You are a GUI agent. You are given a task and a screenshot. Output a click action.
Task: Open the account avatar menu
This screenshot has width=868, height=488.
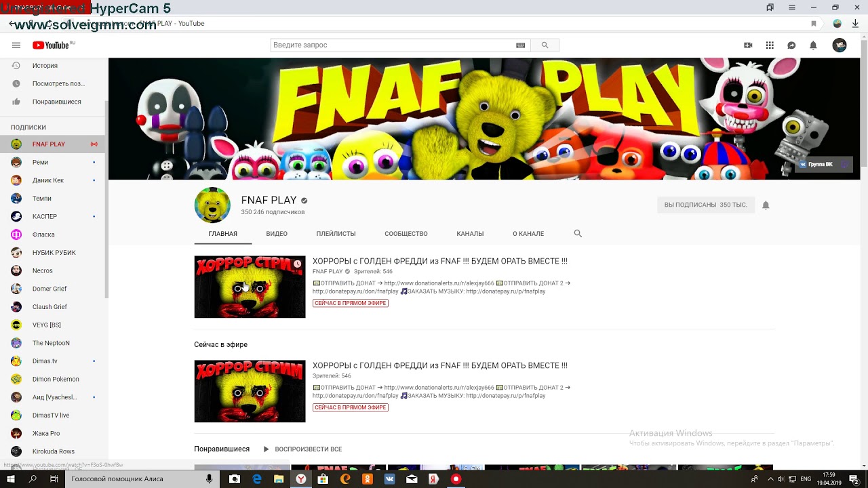[x=840, y=45]
